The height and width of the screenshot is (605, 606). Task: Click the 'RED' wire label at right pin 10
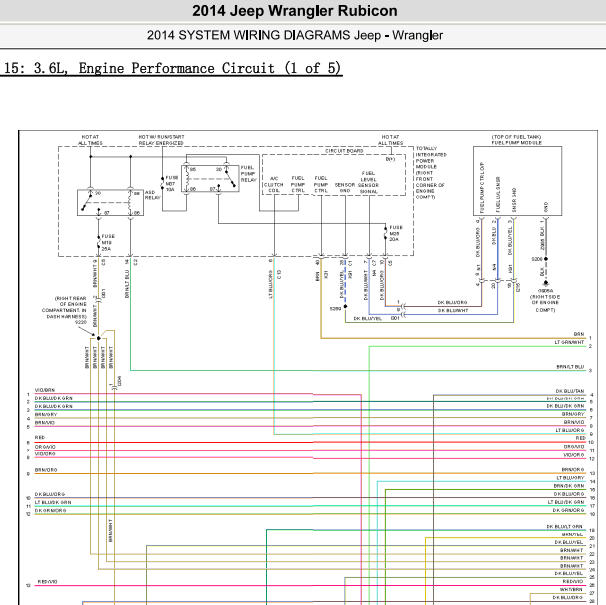(x=580, y=438)
